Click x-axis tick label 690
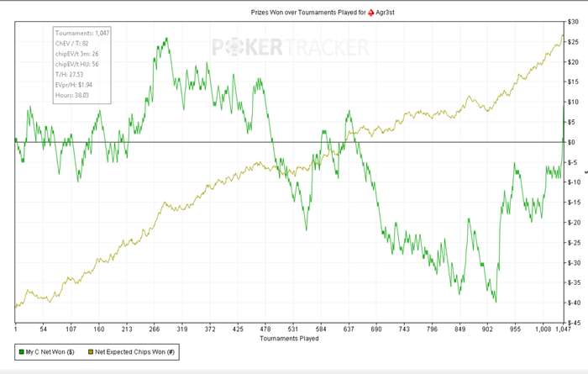Viewport: 588px width, 374px height. coord(376,329)
